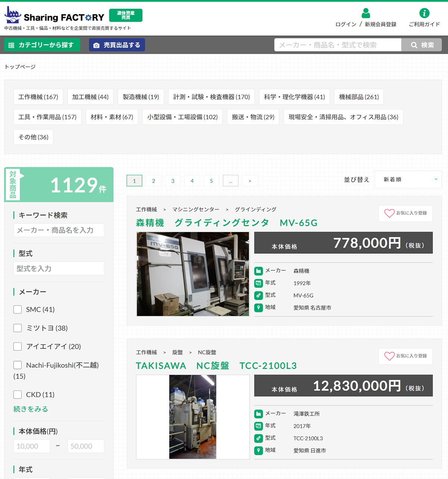The height and width of the screenshot is (479, 448).
Task: Select the その他 (36) category
Action: pos(33,137)
